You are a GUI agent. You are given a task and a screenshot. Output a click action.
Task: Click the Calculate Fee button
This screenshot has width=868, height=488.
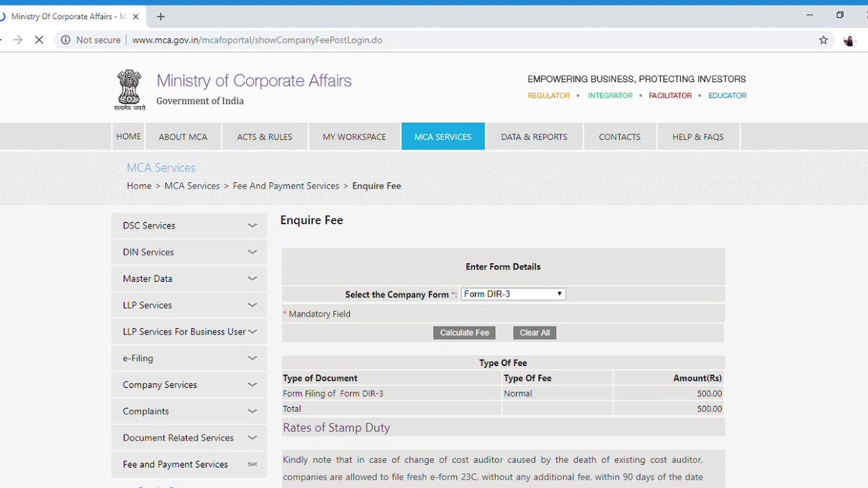(x=465, y=333)
